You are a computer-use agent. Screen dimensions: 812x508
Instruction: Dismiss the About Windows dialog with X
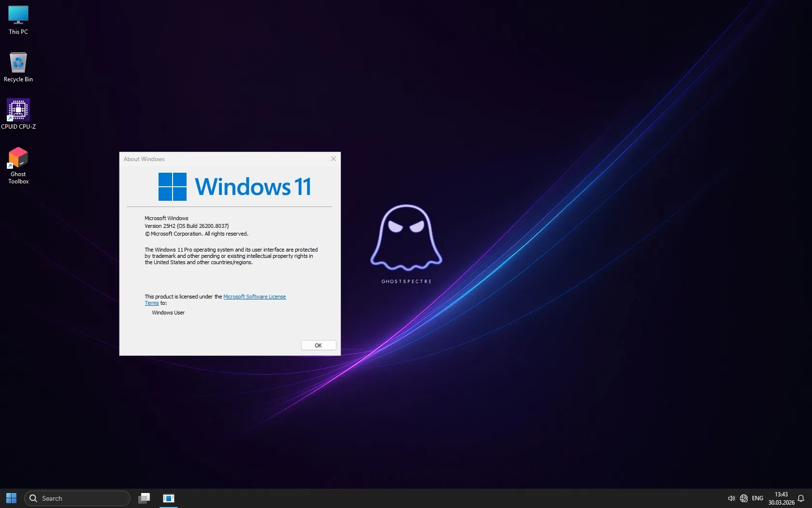[333, 159]
